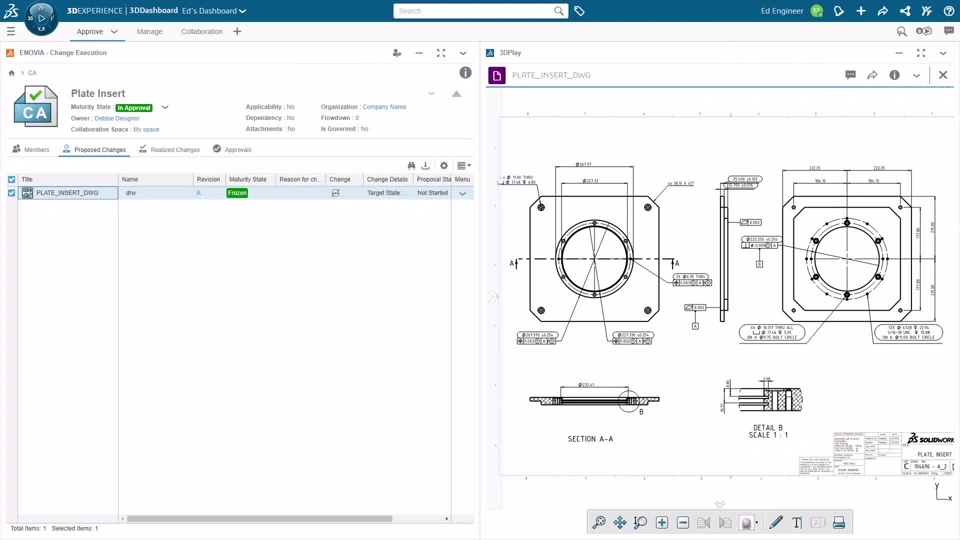The image size is (960, 540).
Task: Click the zoom in plus button in 3DPlay
Action: tap(662, 522)
